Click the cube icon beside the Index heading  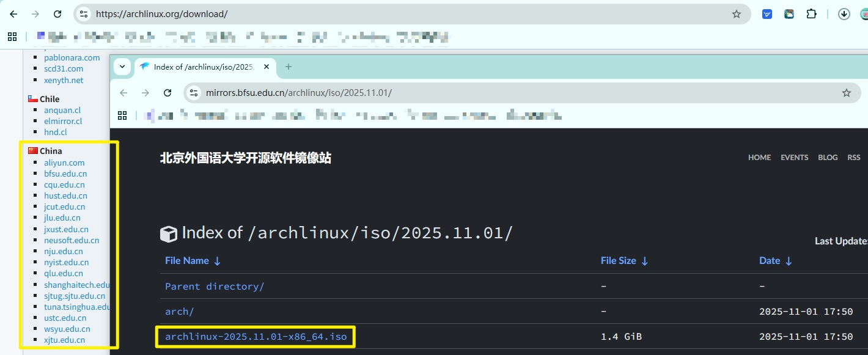[x=167, y=233]
